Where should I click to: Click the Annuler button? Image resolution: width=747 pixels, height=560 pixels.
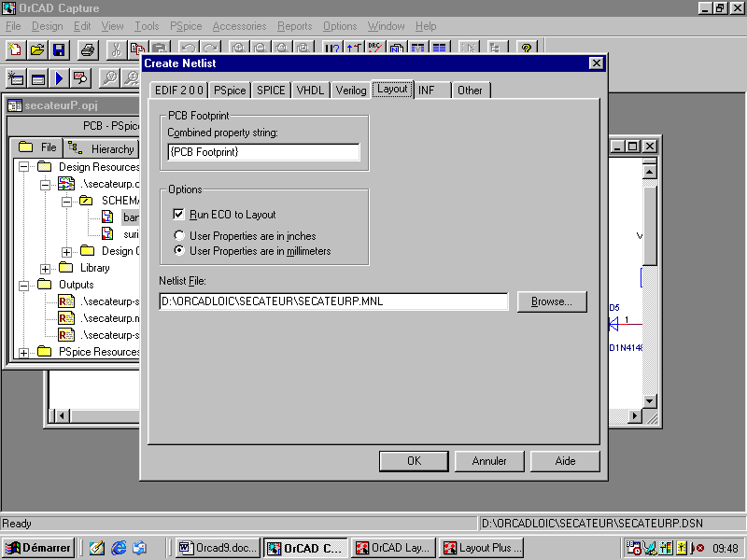489,461
